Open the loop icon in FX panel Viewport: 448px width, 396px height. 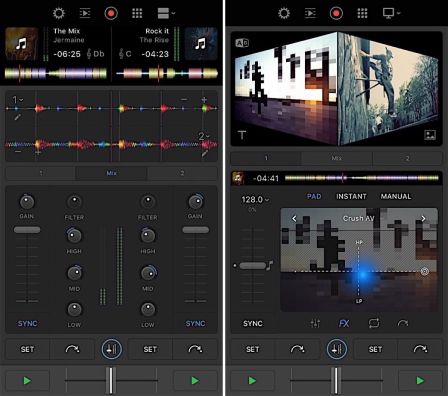[x=374, y=323]
